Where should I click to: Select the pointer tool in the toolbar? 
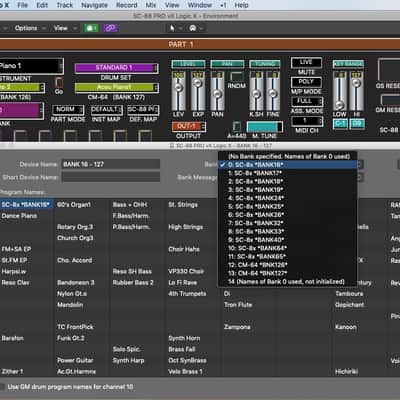coord(172,28)
